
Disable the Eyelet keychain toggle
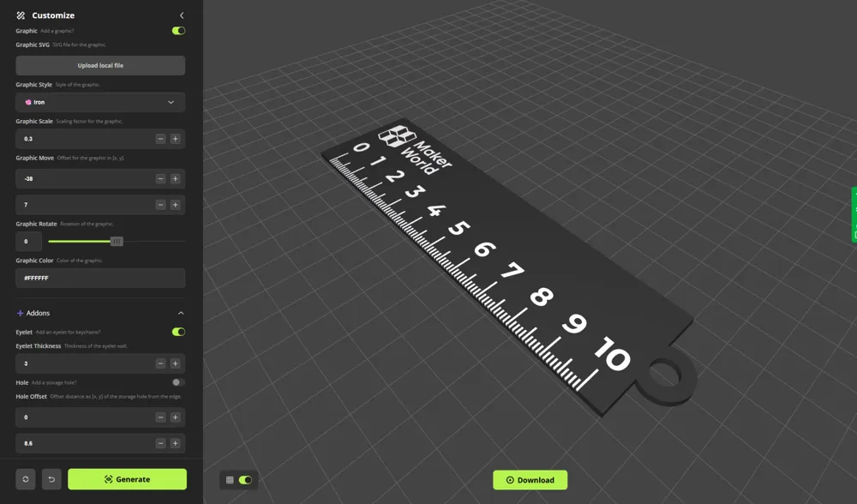tap(177, 331)
